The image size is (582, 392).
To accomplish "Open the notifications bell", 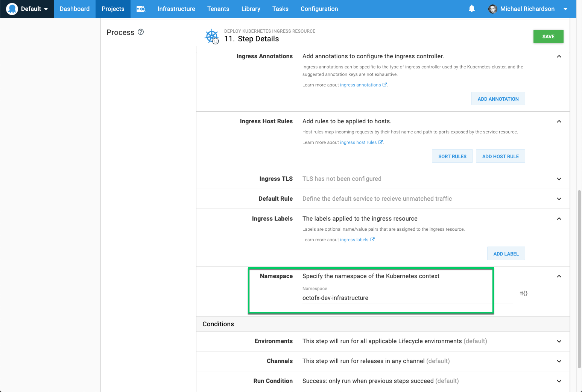I will point(471,9).
